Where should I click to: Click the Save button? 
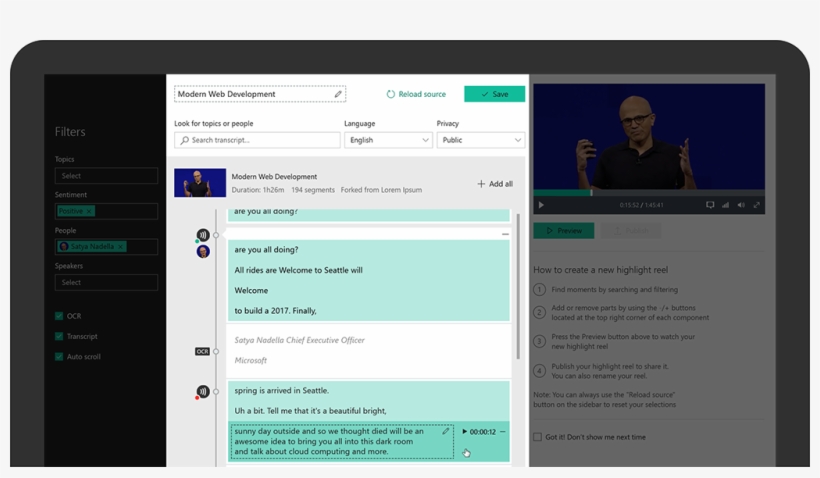(x=494, y=94)
